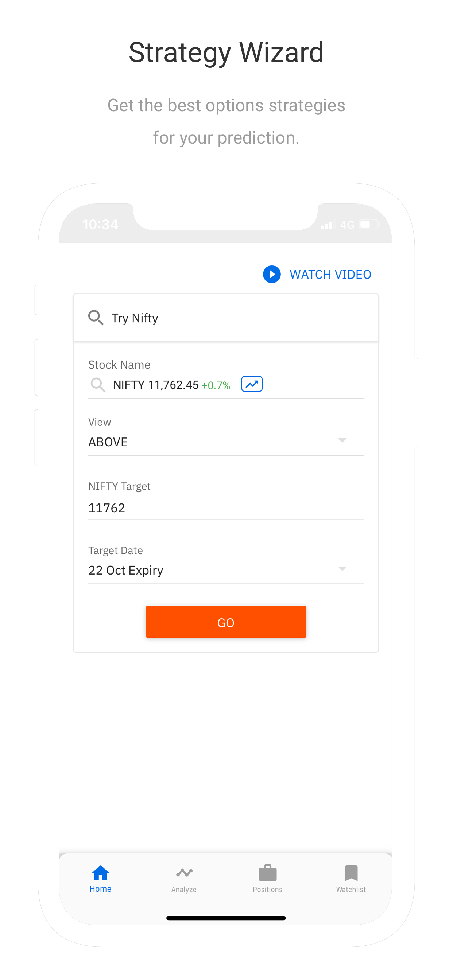Open the NIFTY price chart icon
This screenshot has height=980, width=453.
[x=252, y=384]
